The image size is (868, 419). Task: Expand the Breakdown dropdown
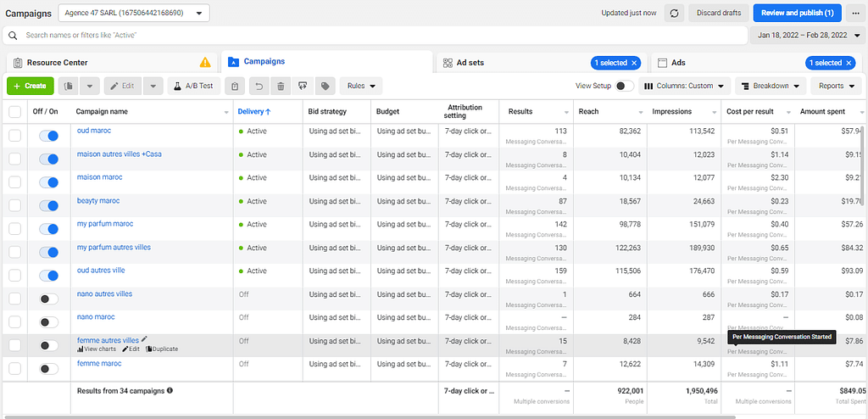point(770,86)
